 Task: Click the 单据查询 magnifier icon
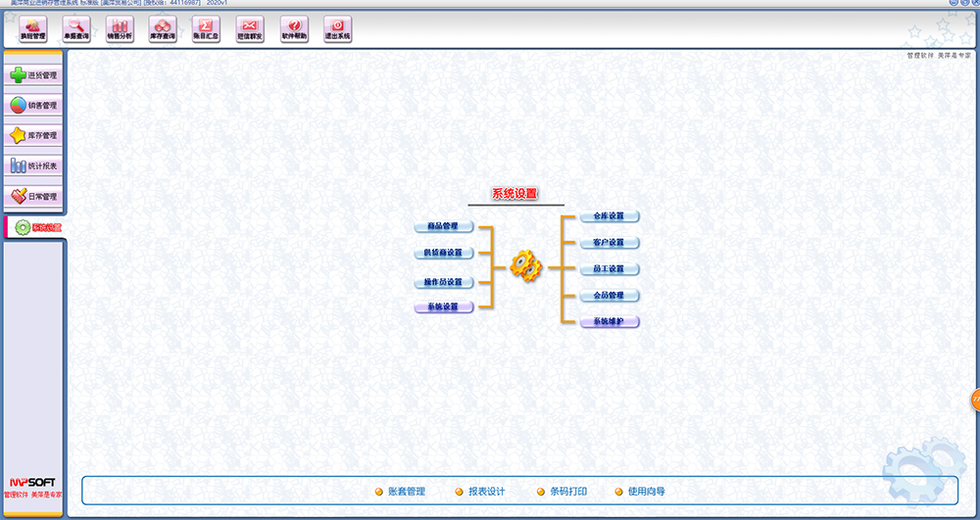click(76, 29)
